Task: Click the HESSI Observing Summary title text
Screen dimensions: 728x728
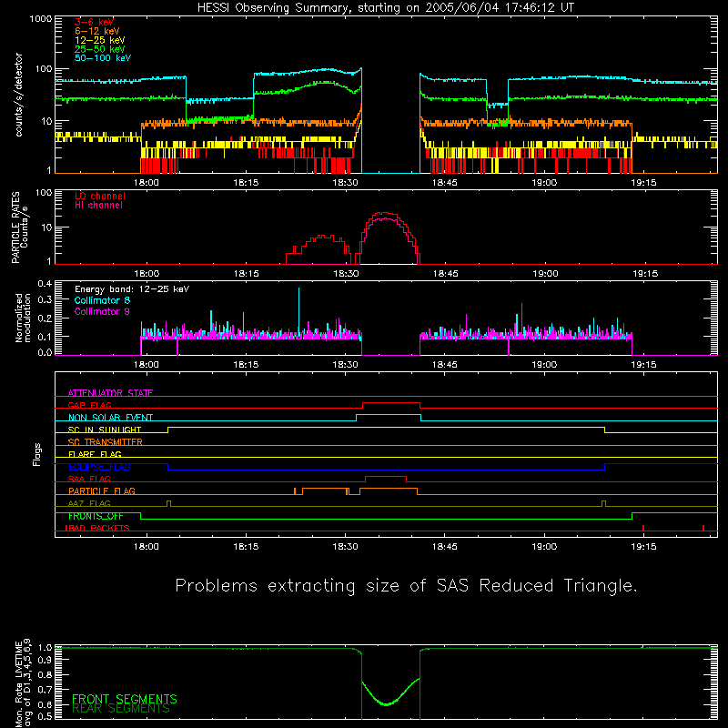Action: (385, 8)
